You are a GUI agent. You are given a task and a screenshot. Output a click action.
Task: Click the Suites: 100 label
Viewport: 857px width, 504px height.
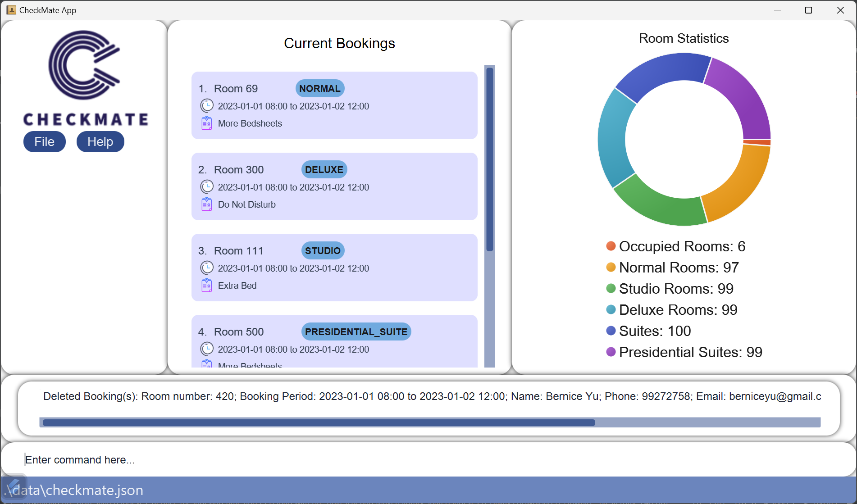click(655, 331)
